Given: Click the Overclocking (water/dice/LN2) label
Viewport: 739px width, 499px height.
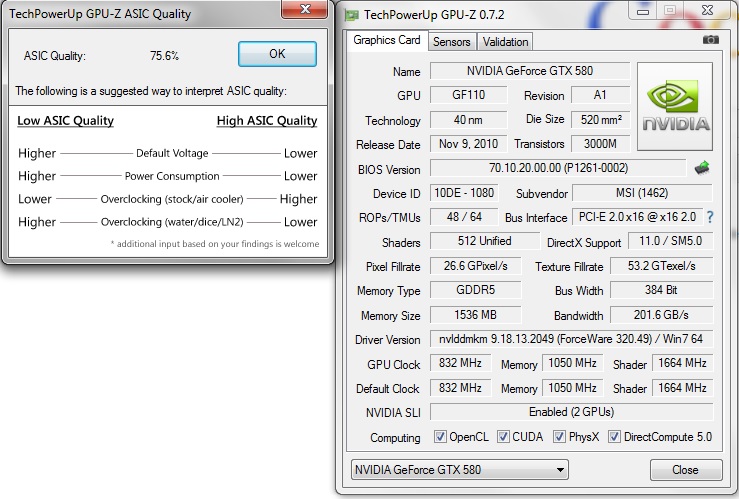Looking at the screenshot, I should point(172,222).
